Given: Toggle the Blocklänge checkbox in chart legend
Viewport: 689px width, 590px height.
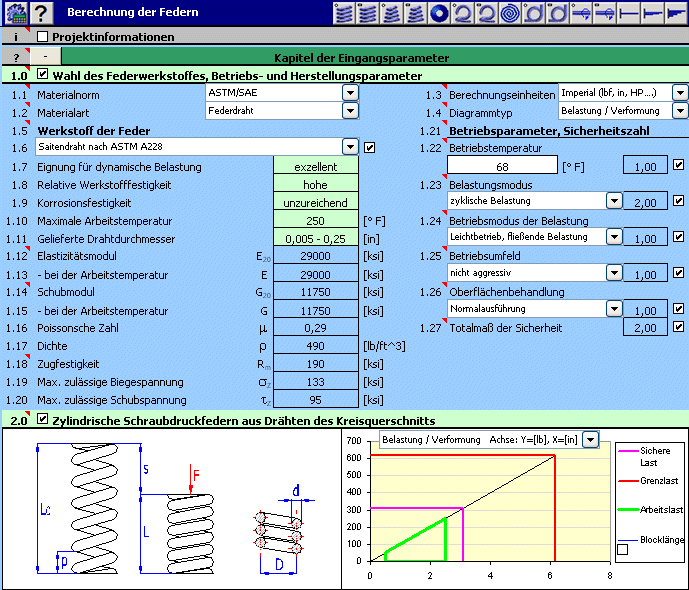Looking at the screenshot, I should coord(623,549).
